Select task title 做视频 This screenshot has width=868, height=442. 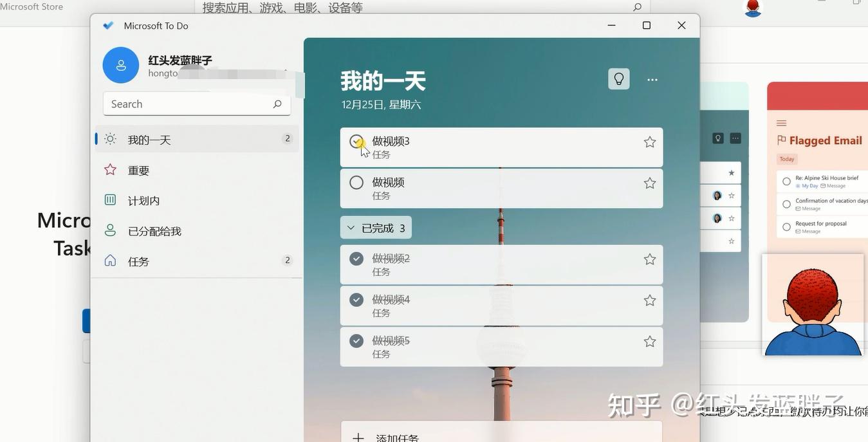388,182
